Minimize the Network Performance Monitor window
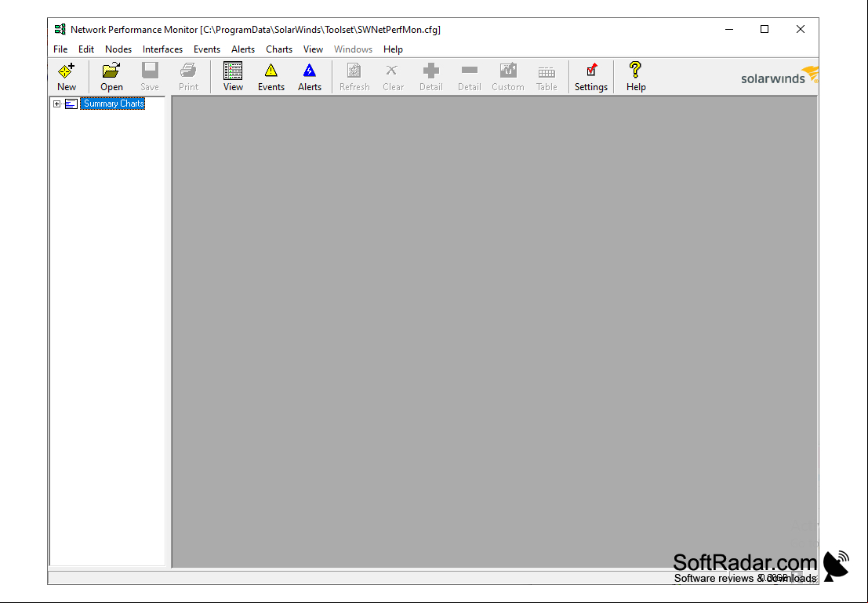Viewport: 868px width, 603px height. click(x=729, y=29)
